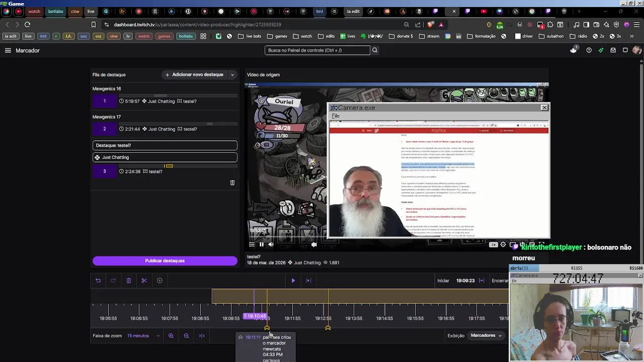Click the yellow selected range on timeline
This screenshot has width=644, height=362.
tap(360, 297)
